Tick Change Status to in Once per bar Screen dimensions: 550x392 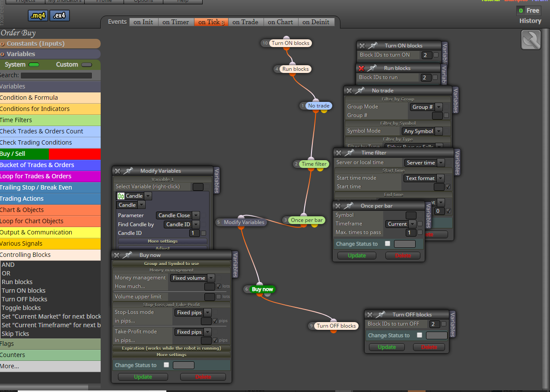pyautogui.click(x=387, y=243)
